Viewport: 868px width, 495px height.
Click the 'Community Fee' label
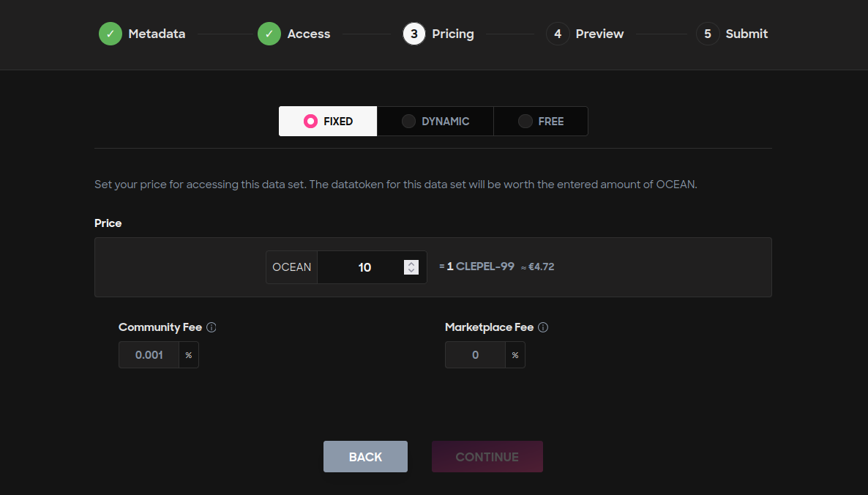160,327
